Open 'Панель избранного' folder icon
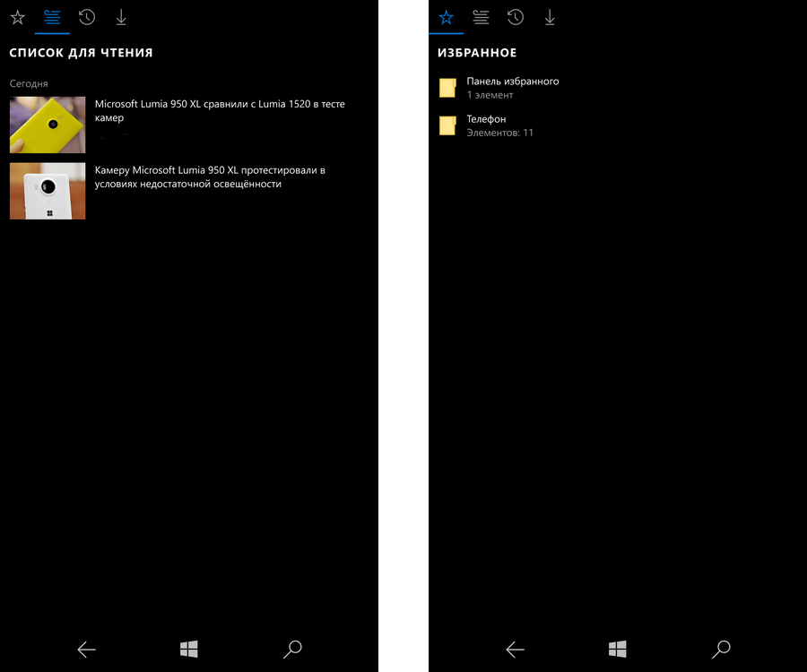807x672 pixels. point(447,88)
